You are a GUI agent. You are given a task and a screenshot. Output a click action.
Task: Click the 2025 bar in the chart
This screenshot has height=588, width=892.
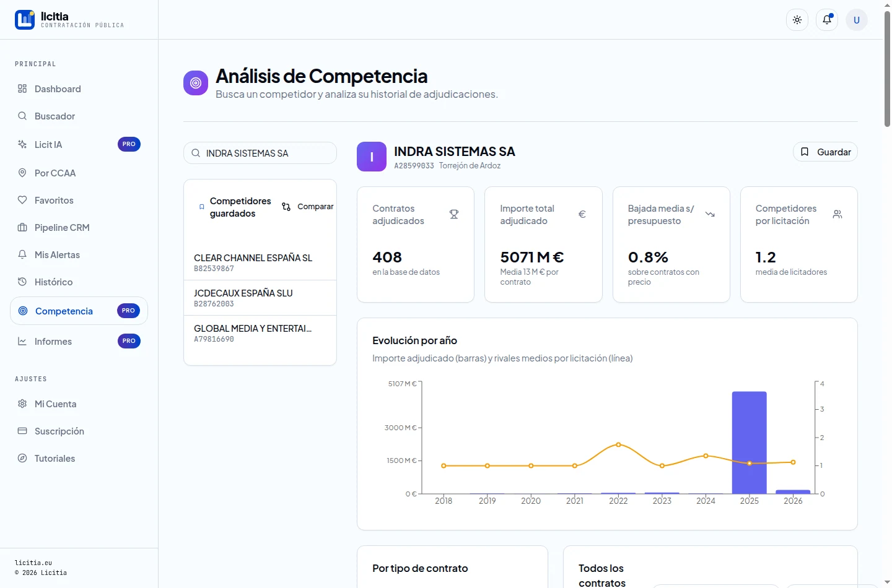[x=750, y=443]
